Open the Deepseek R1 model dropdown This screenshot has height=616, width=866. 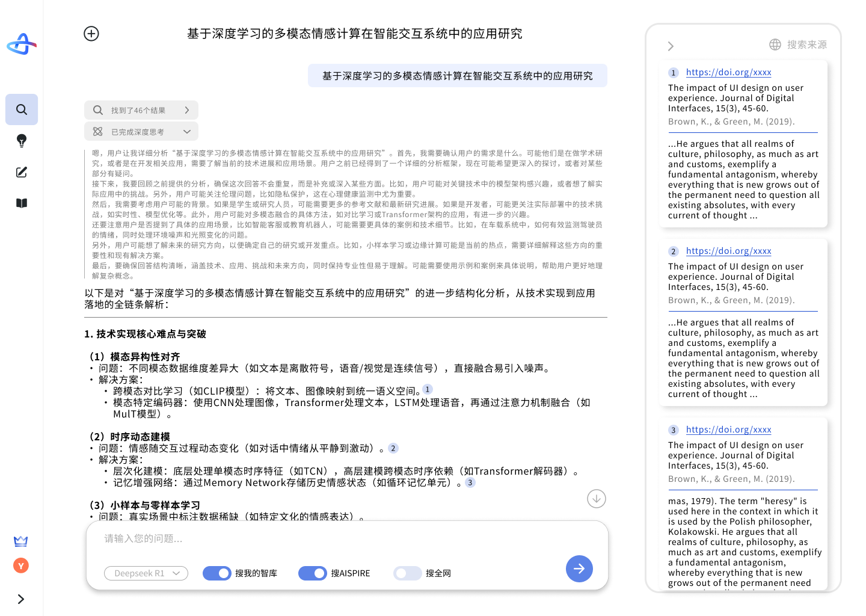146,573
